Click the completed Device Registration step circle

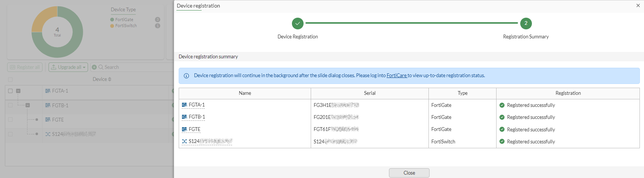[298, 23]
